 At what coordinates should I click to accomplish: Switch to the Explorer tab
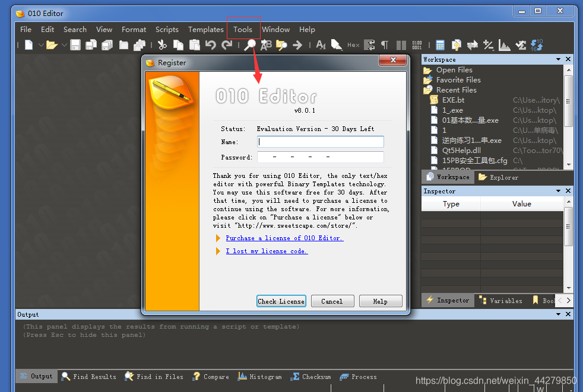click(x=498, y=177)
